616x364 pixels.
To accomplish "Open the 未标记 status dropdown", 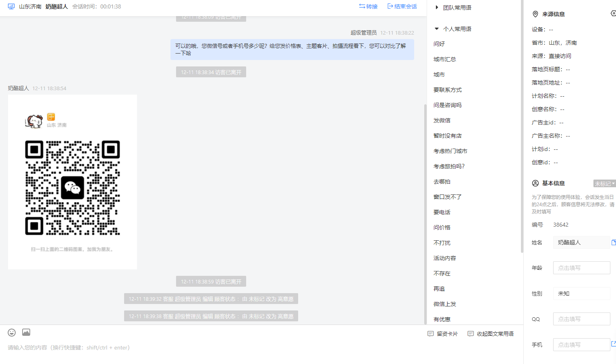I will [604, 184].
